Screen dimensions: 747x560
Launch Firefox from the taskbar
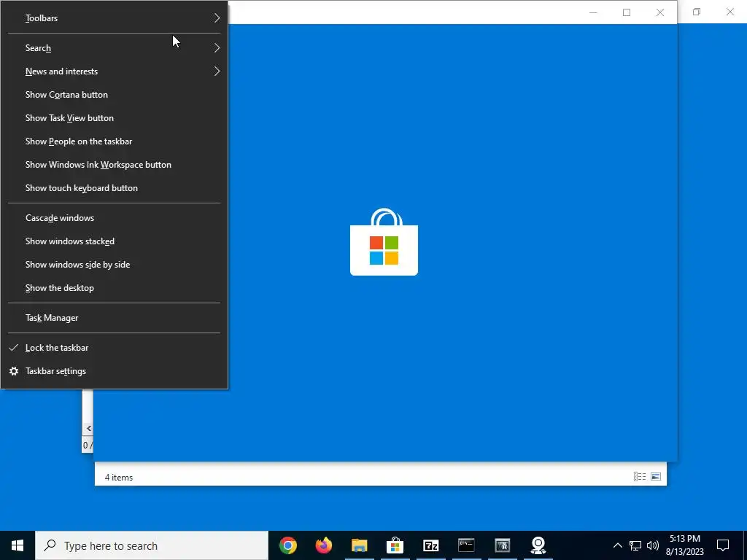pos(323,545)
